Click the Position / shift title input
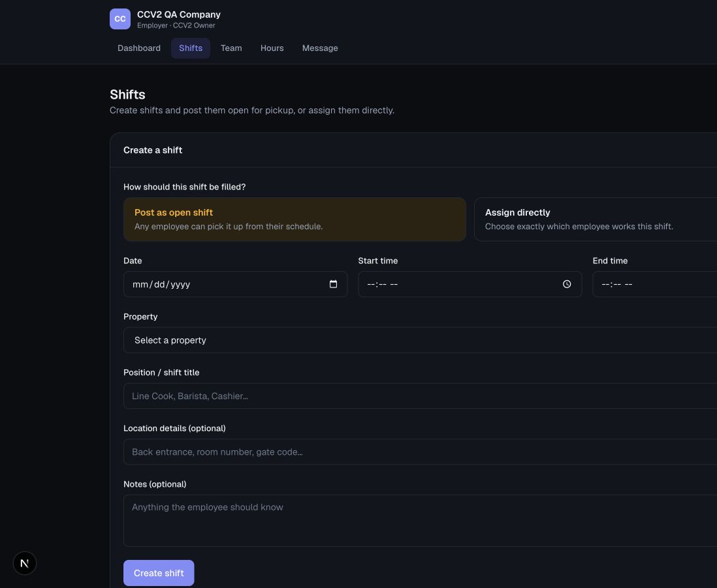 (x=421, y=396)
